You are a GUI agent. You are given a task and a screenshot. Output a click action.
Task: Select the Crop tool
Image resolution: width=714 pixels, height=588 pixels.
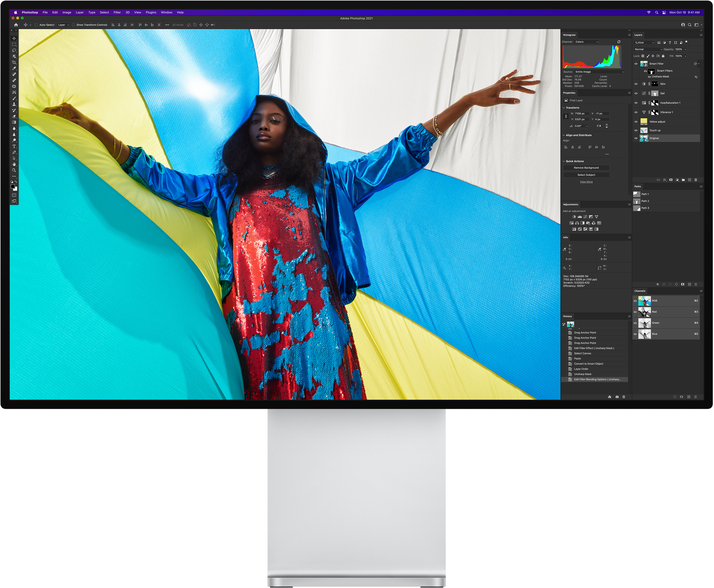pos(14,62)
